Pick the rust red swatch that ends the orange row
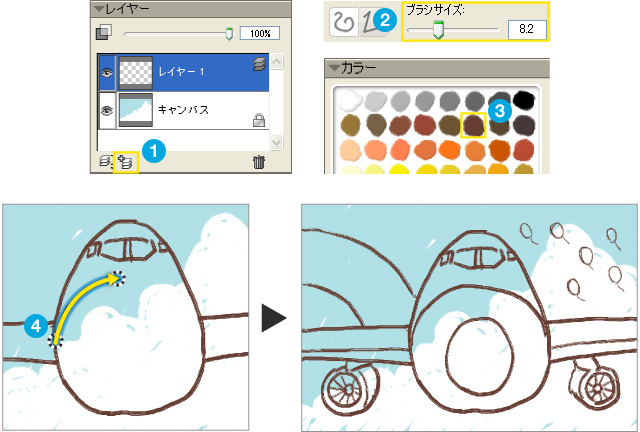640x432 pixels. pyautogui.click(x=524, y=150)
